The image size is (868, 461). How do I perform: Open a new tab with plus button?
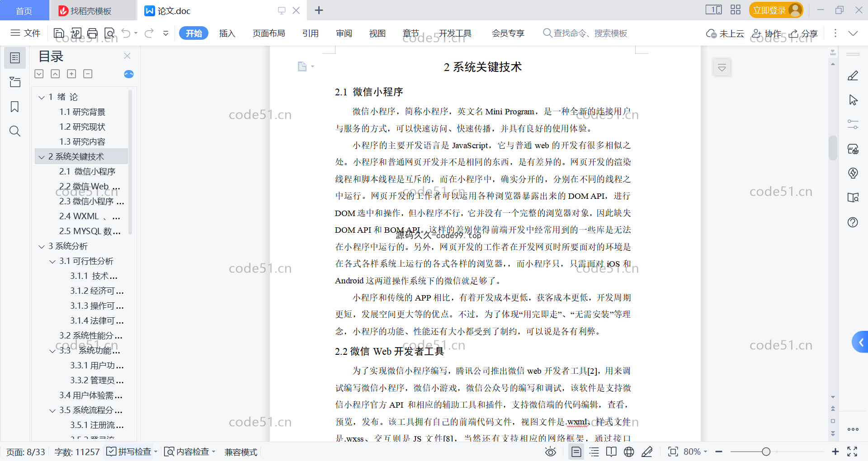pos(319,10)
